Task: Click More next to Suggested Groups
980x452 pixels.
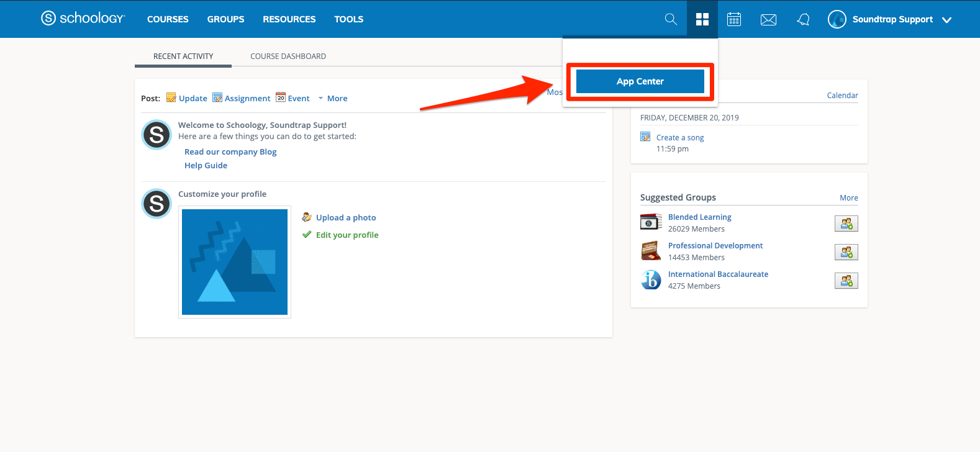Action: point(849,197)
